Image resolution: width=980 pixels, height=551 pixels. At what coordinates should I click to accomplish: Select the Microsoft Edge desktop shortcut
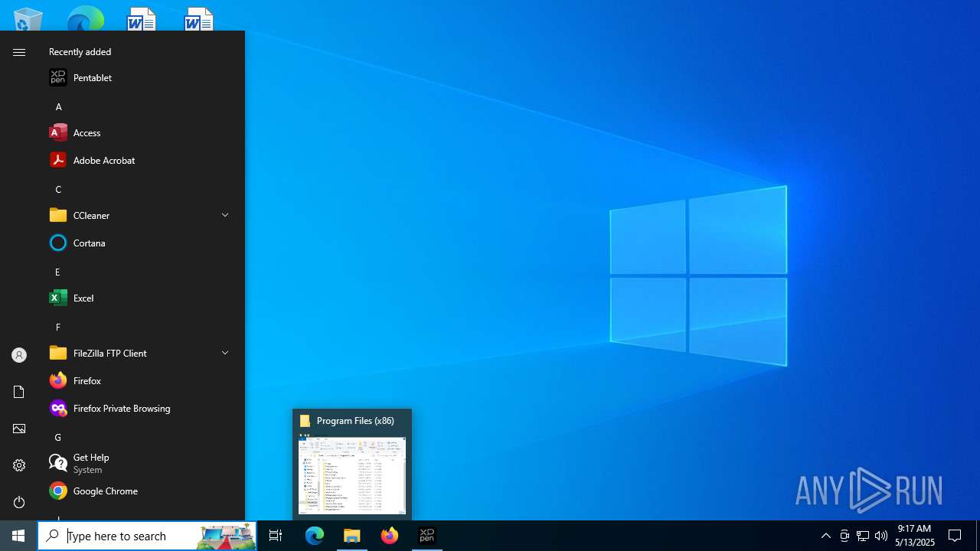(85, 18)
